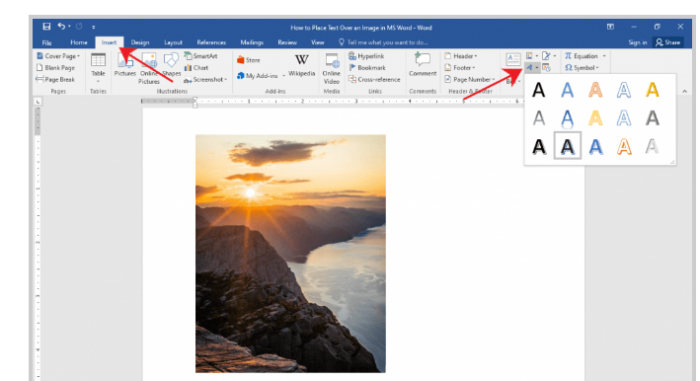Select the orange outline WordArt, bottom row

(624, 147)
